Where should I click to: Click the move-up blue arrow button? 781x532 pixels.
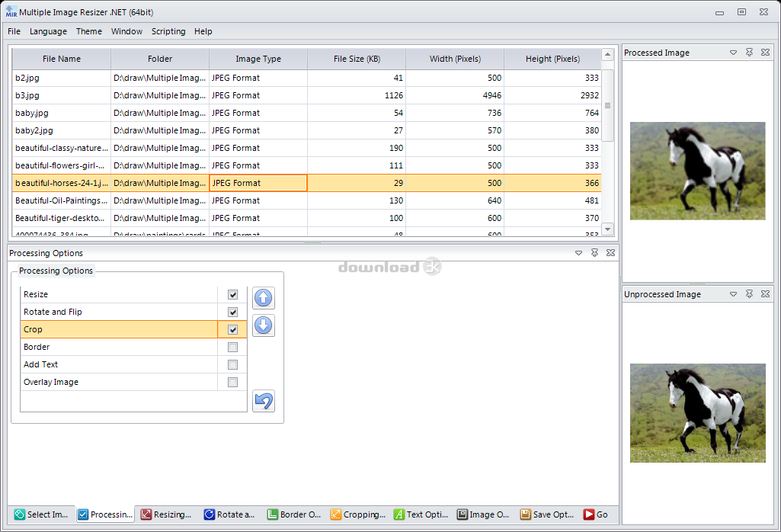tap(264, 298)
